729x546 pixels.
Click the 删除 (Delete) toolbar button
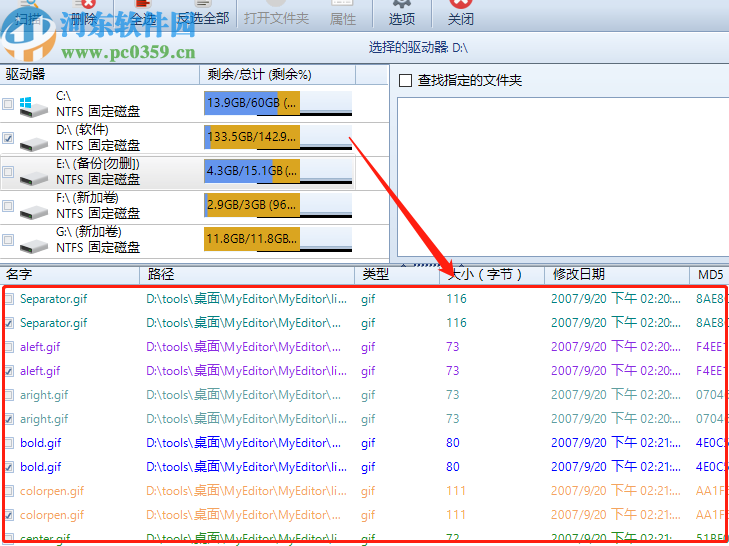coord(85,13)
